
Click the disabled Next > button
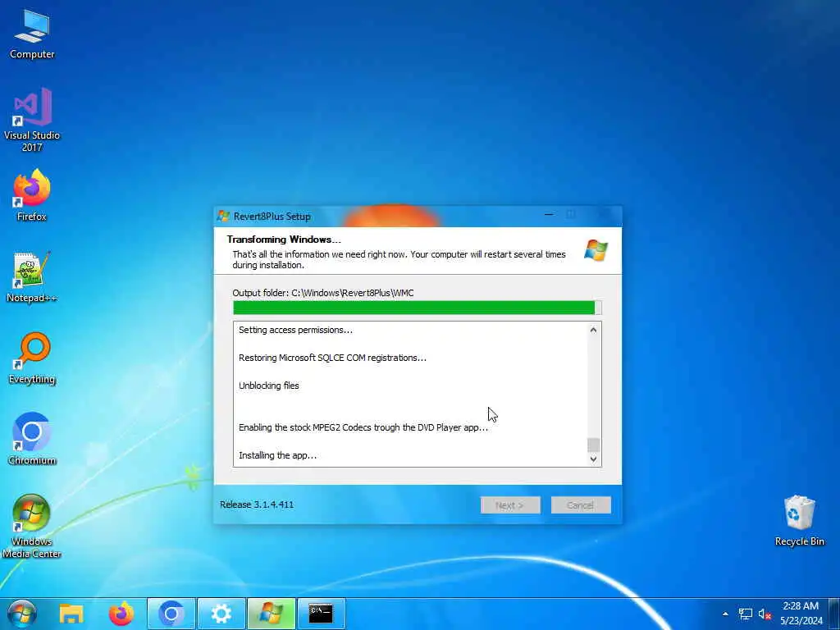point(510,505)
